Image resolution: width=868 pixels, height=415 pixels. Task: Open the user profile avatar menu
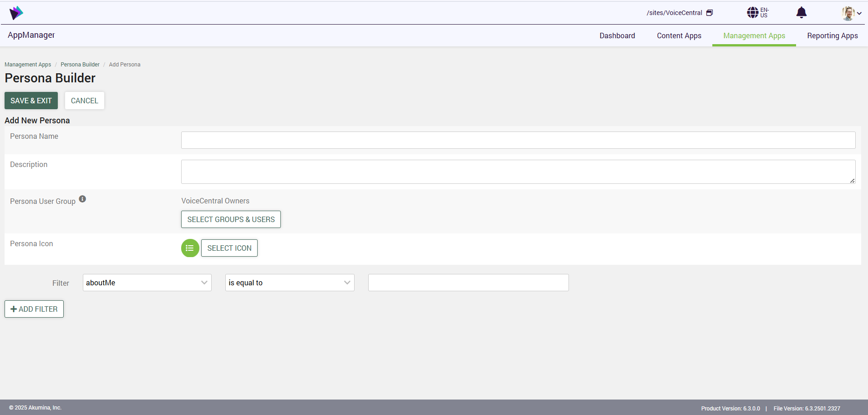848,13
